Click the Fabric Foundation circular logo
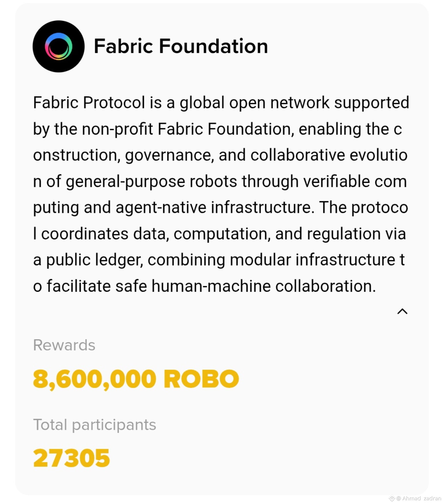The width and height of the screenshot is (443, 504). point(59,46)
